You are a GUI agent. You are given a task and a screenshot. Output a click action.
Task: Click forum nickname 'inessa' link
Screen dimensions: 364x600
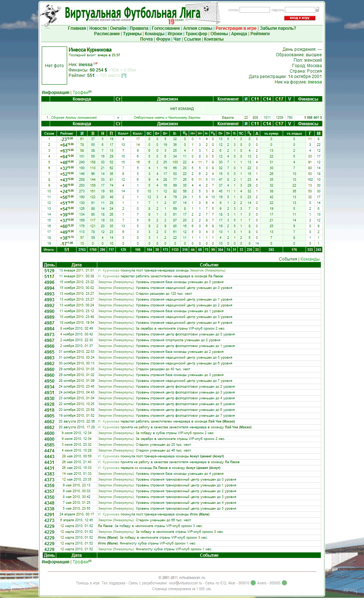(x=315, y=82)
